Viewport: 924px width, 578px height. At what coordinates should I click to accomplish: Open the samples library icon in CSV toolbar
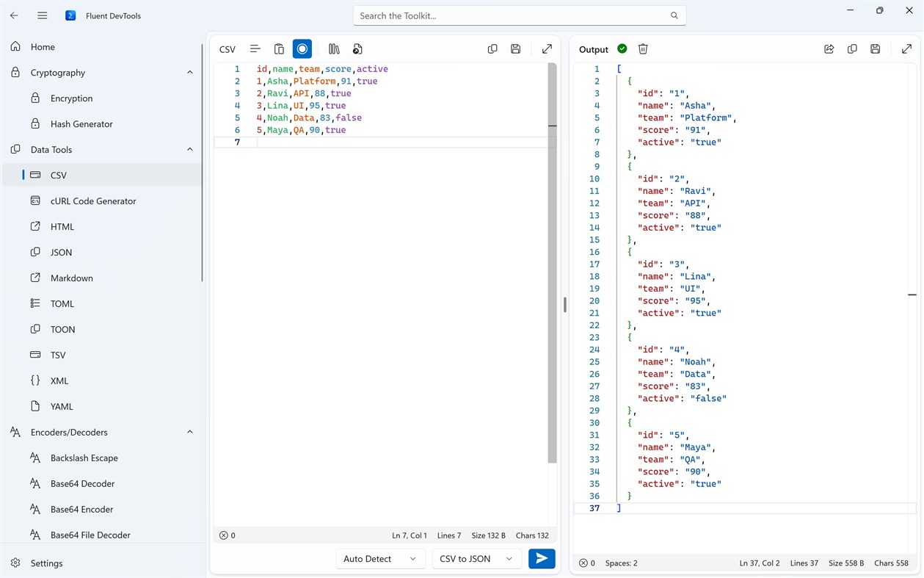334,49
